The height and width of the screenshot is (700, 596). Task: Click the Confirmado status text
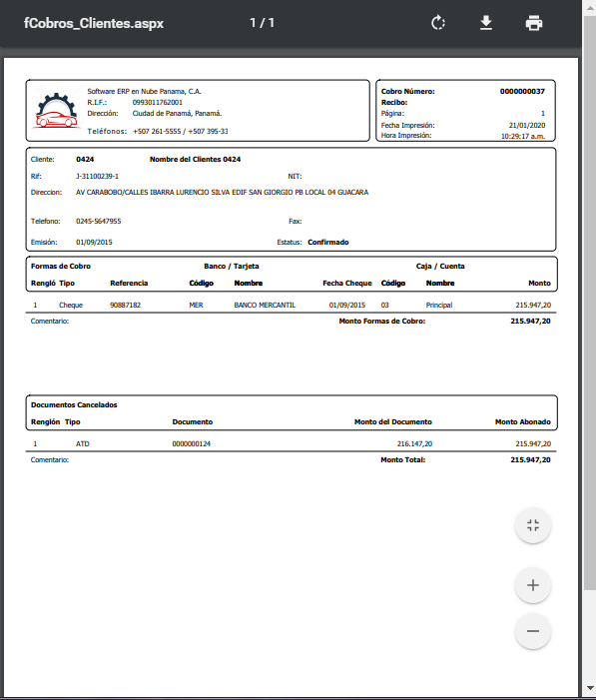[x=328, y=242]
